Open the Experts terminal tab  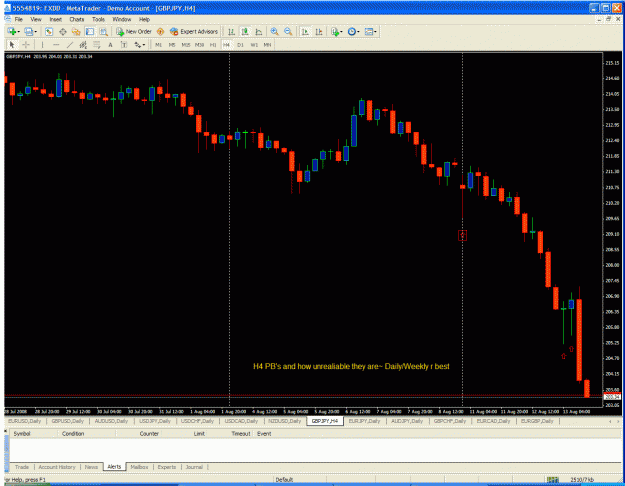click(x=167, y=467)
